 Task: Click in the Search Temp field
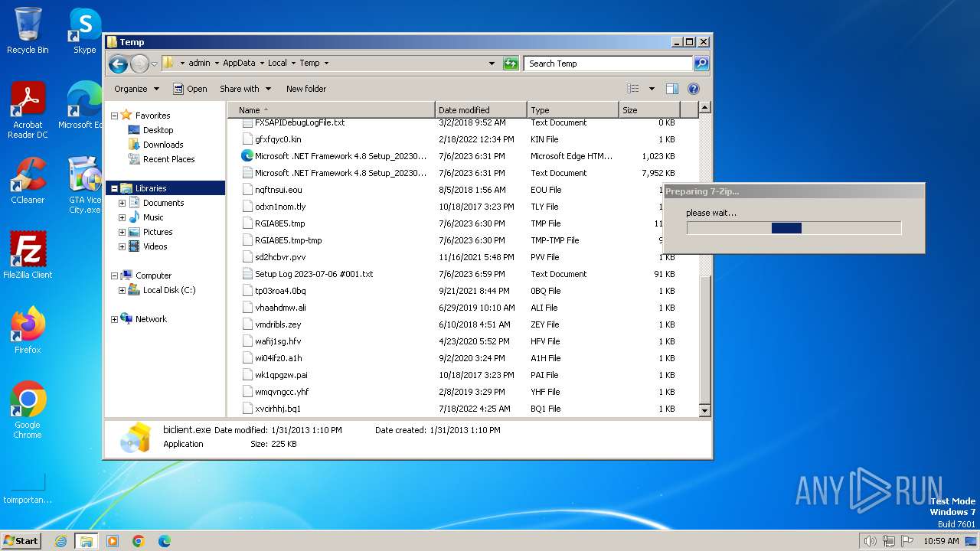[x=609, y=64]
